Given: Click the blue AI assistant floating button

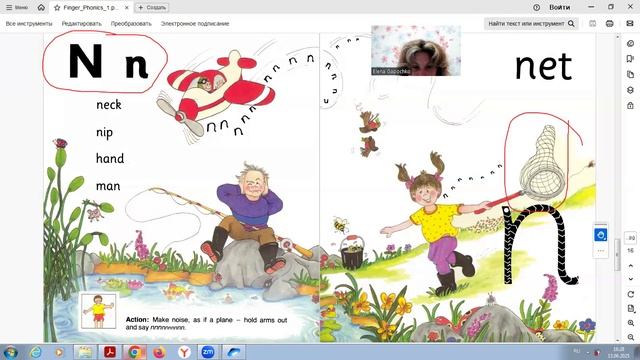Looking at the screenshot, I should [600, 235].
